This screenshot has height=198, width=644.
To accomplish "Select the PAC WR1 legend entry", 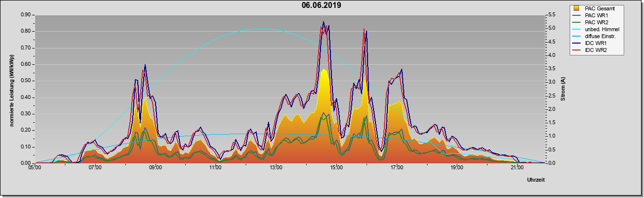I will click(596, 15).
